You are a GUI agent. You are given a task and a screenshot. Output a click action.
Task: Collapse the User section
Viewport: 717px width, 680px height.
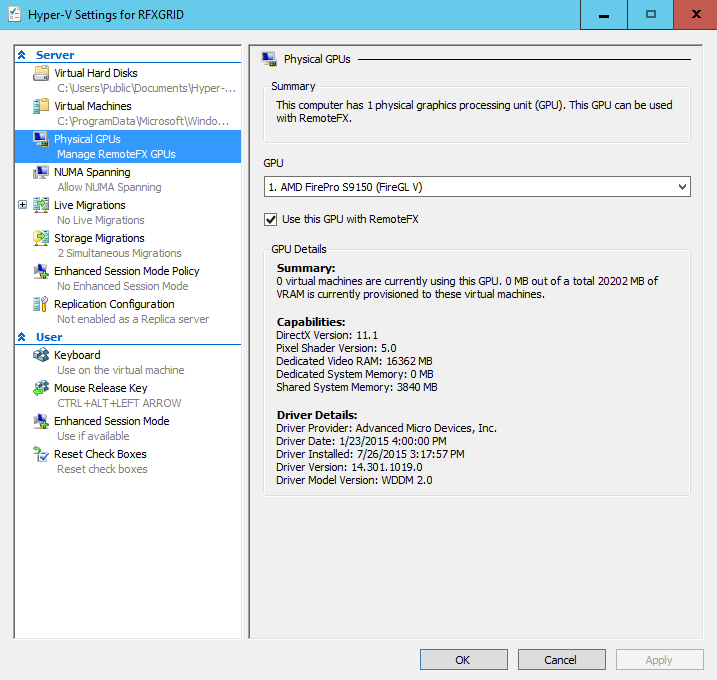pyautogui.click(x=21, y=337)
